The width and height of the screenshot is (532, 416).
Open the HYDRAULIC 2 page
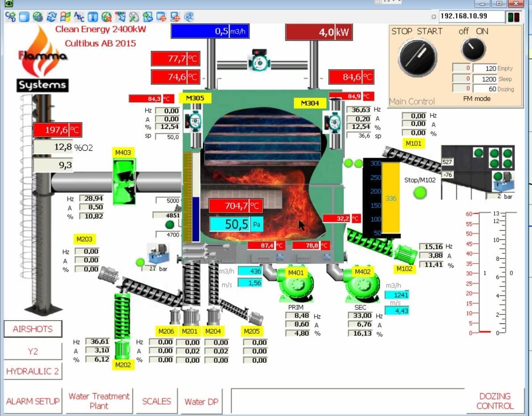[x=33, y=371]
